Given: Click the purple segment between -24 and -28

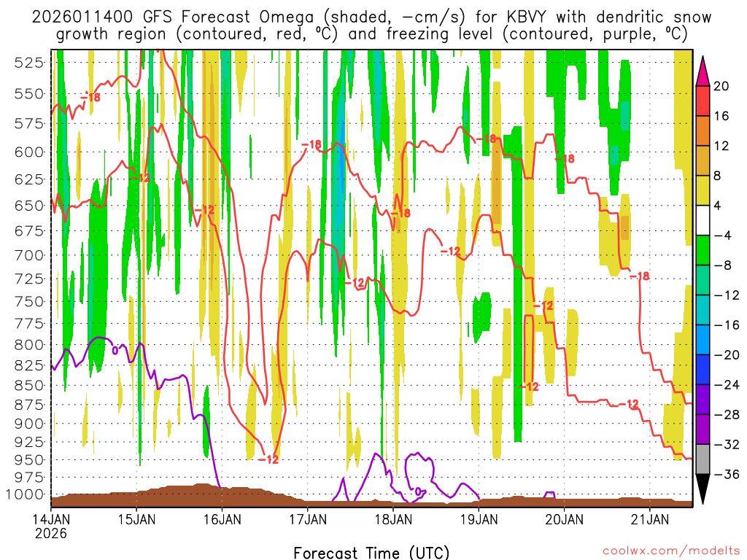Looking at the screenshot, I should pos(703,400).
